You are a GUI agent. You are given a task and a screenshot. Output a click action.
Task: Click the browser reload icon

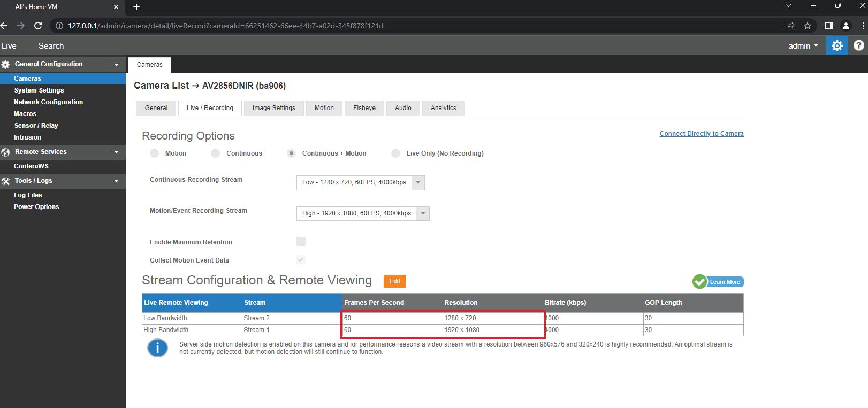tap(38, 26)
